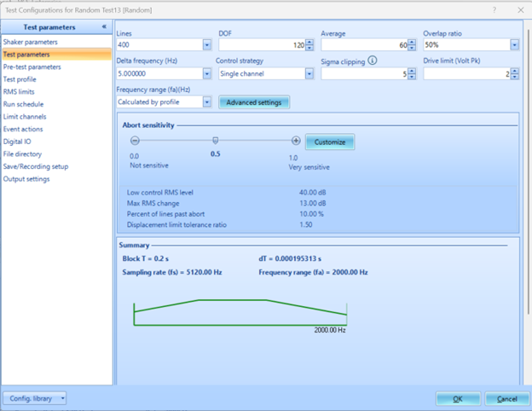
Task: Collapse the Test parameters side panel
Action: pyautogui.click(x=104, y=27)
